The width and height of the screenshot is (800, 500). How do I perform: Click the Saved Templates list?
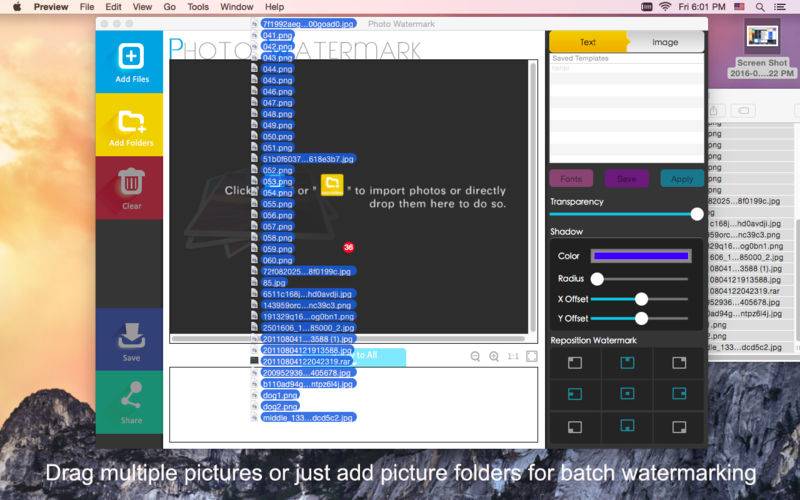click(627, 108)
